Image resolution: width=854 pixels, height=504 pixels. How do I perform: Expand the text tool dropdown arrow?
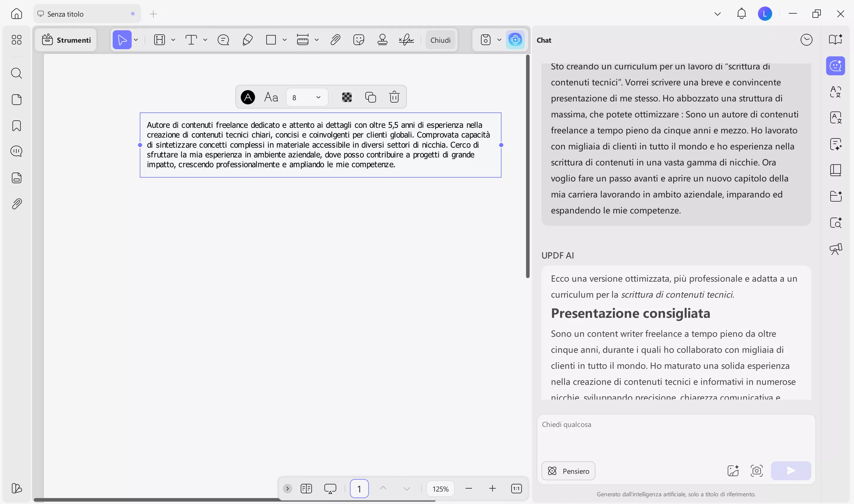pos(205,40)
